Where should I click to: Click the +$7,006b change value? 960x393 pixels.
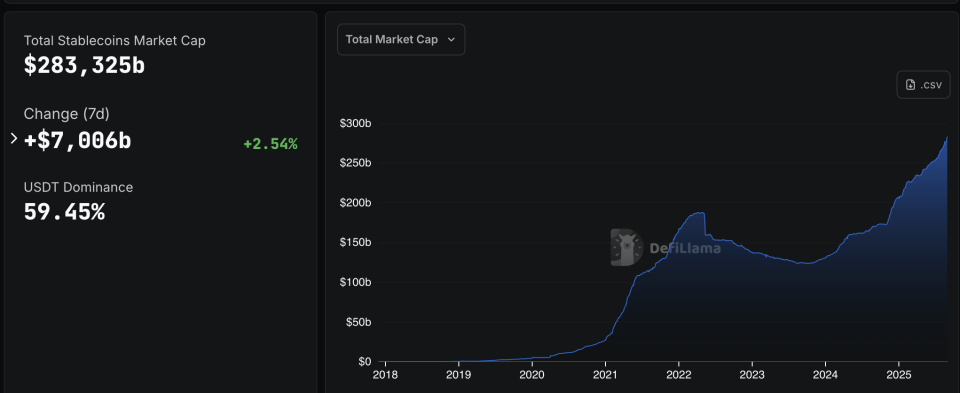tap(78, 140)
